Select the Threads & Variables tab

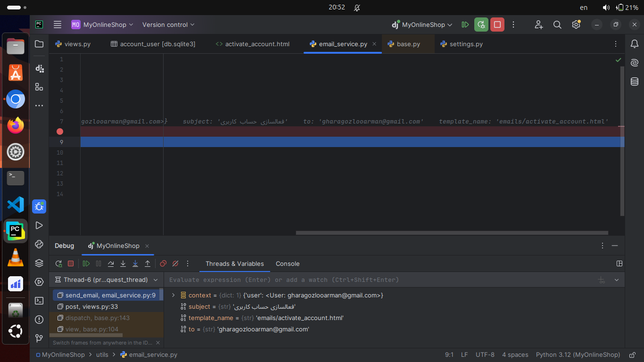[235, 263]
